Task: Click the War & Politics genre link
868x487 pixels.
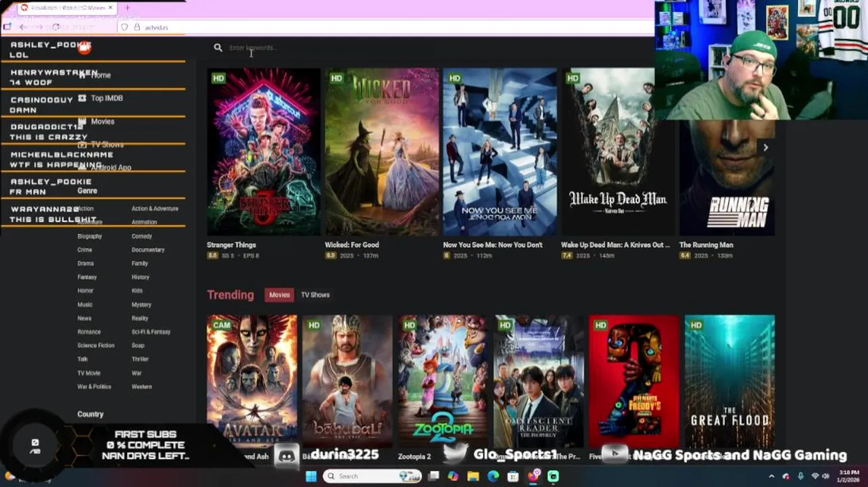Action: 94,387
